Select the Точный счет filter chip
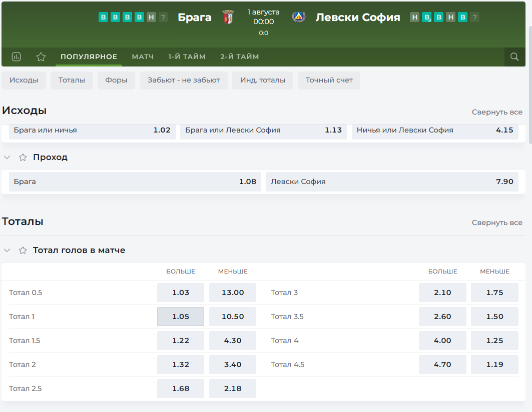The width and height of the screenshot is (532, 412). pyautogui.click(x=329, y=80)
